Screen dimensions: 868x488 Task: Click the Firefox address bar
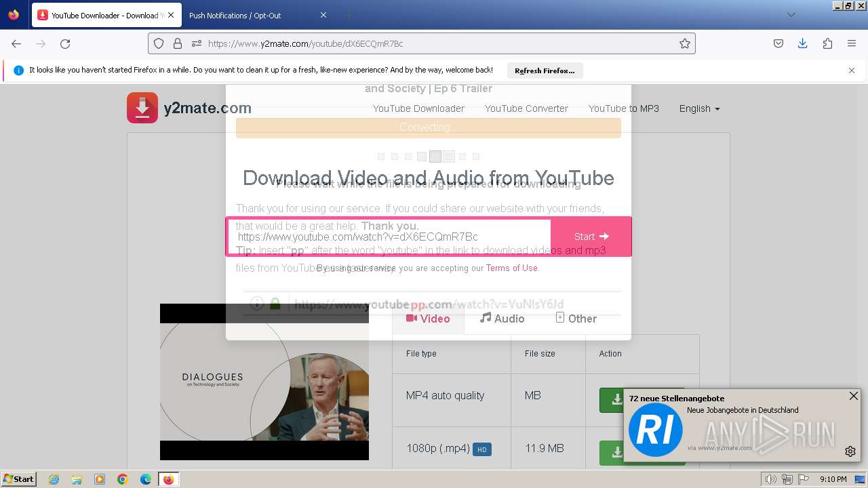[x=422, y=43]
